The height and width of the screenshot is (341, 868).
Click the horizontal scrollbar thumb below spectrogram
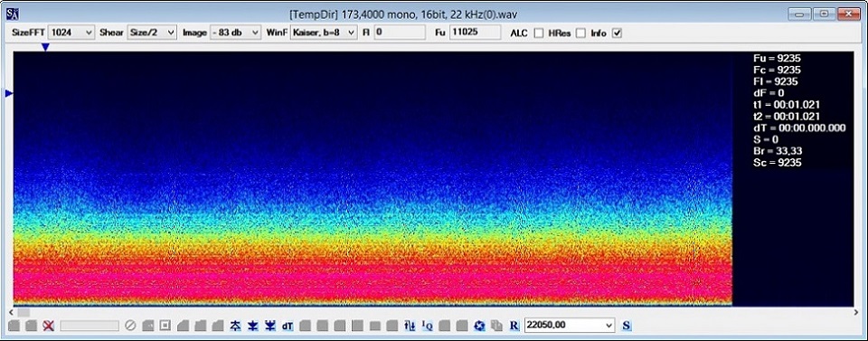24,312
